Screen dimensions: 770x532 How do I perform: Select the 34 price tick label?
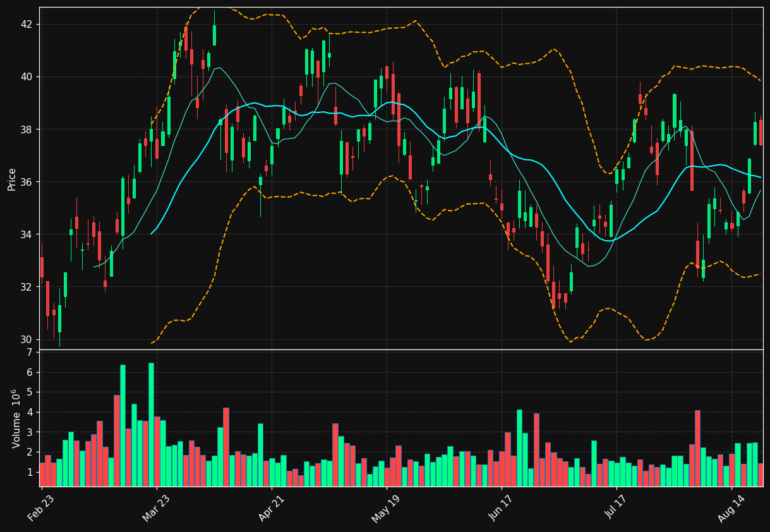click(x=26, y=234)
